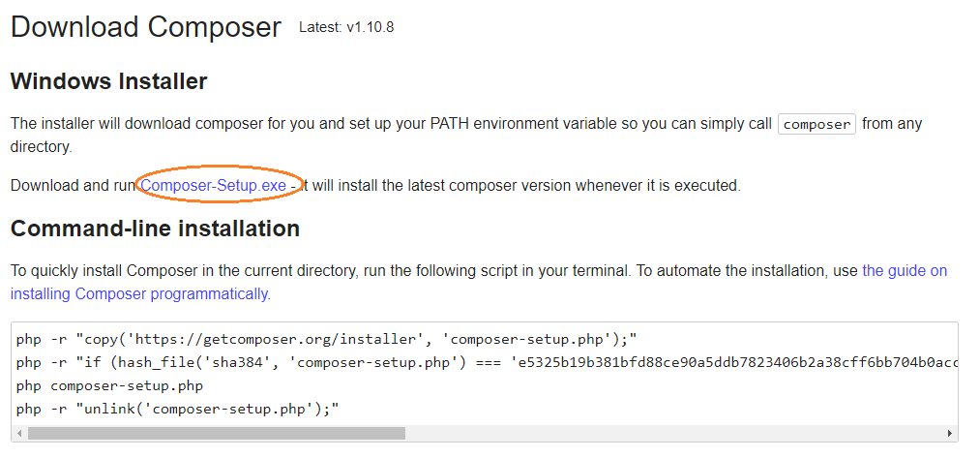Click the inline 'composer' code badge
980x458 pixels.
coord(817,124)
